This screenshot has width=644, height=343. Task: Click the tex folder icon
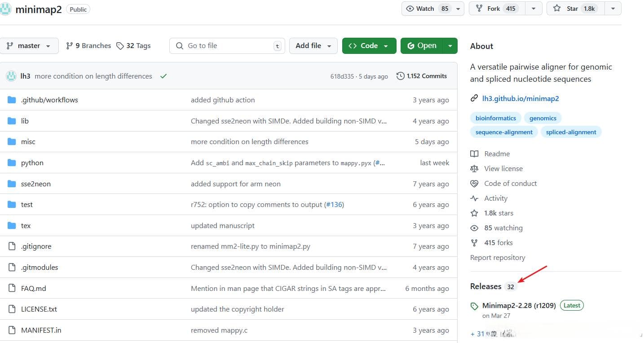click(12, 225)
